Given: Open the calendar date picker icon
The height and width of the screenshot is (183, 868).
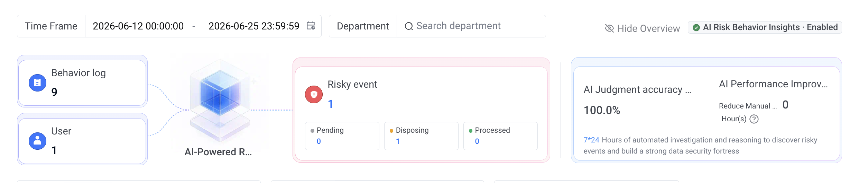Looking at the screenshot, I should 311,26.
